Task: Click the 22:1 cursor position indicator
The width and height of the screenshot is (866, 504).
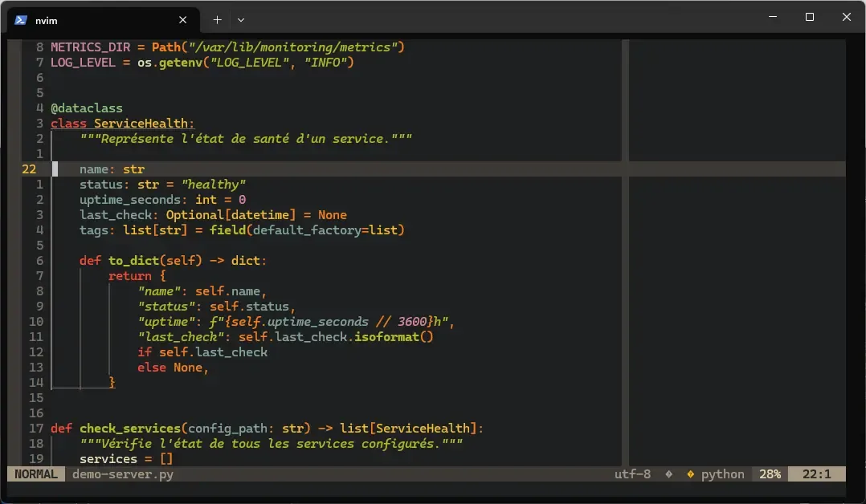Action: pos(816,474)
